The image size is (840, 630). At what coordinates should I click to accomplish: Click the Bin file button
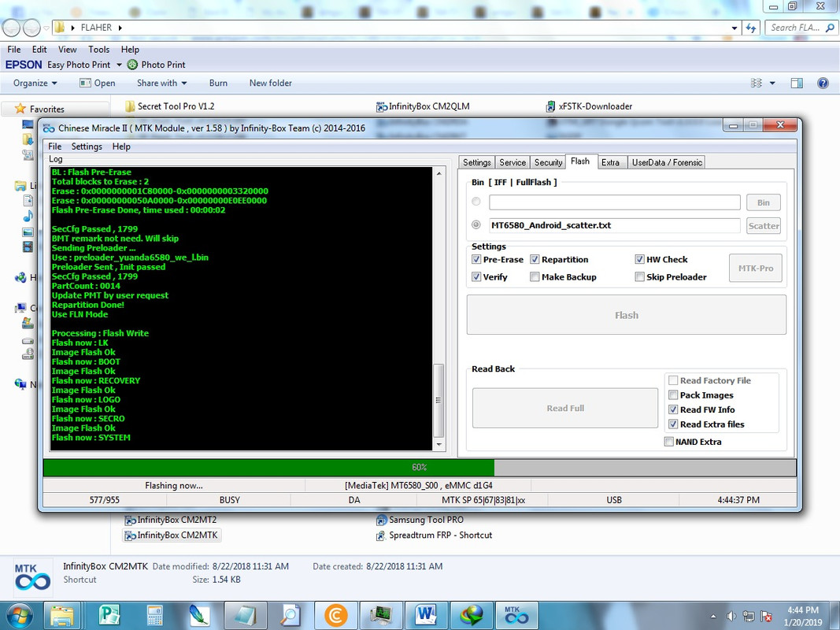764,202
